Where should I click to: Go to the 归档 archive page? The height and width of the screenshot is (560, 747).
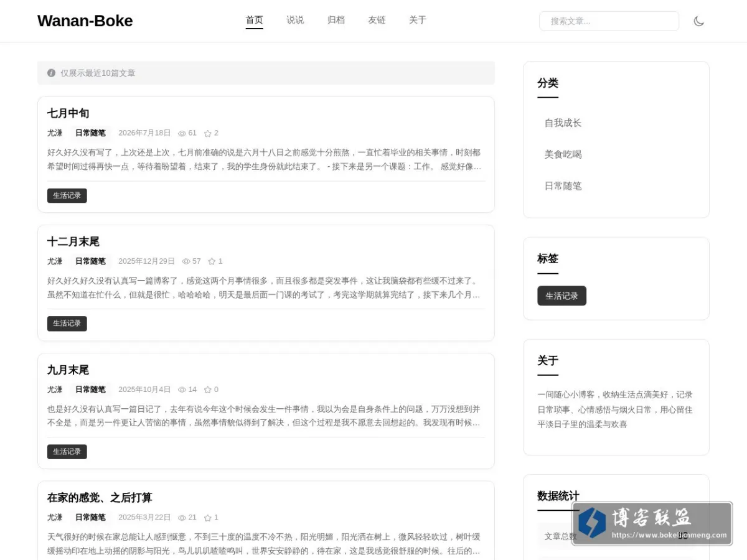pyautogui.click(x=336, y=20)
